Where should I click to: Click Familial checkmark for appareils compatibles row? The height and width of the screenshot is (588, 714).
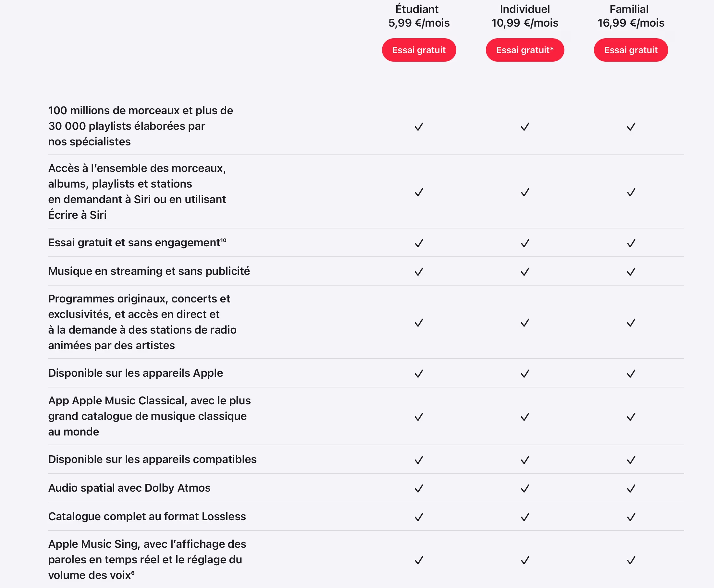[631, 460]
